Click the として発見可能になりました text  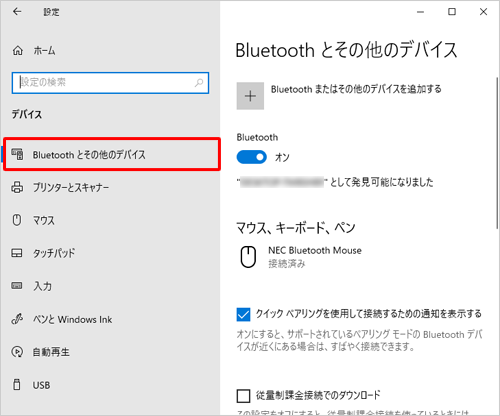click(382, 182)
